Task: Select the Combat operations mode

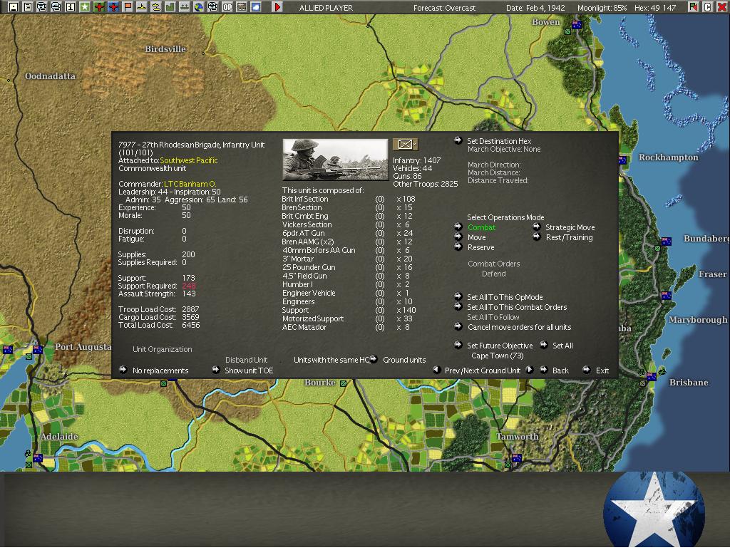Action: (x=481, y=227)
